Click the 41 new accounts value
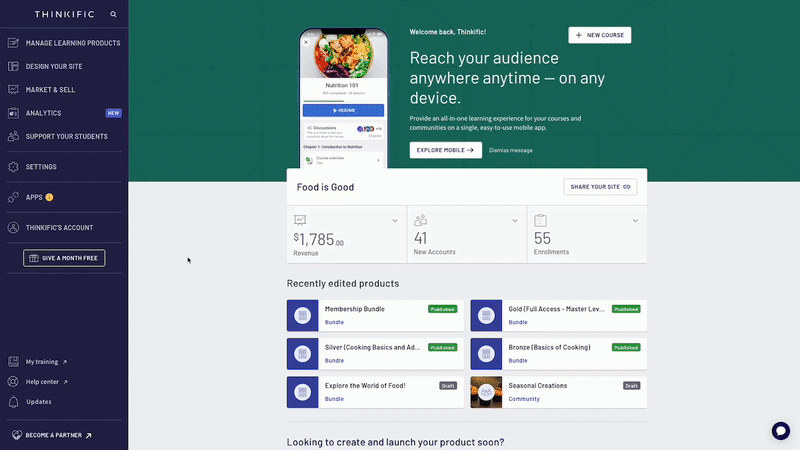 click(420, 238)
